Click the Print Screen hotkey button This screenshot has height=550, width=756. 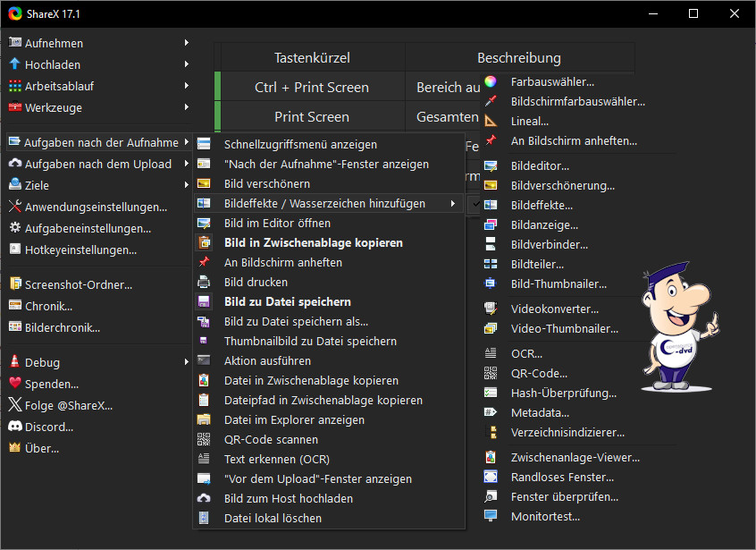pos(311,117)
